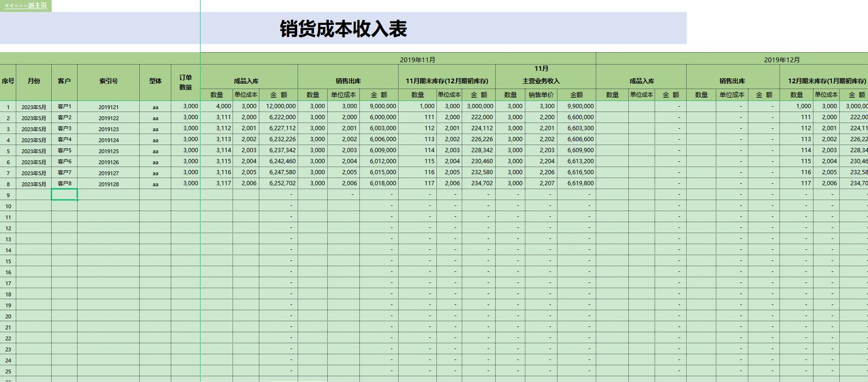Select index number 2019126
Image resolution: width=868 pixels, height=382 pixels.
109,162
